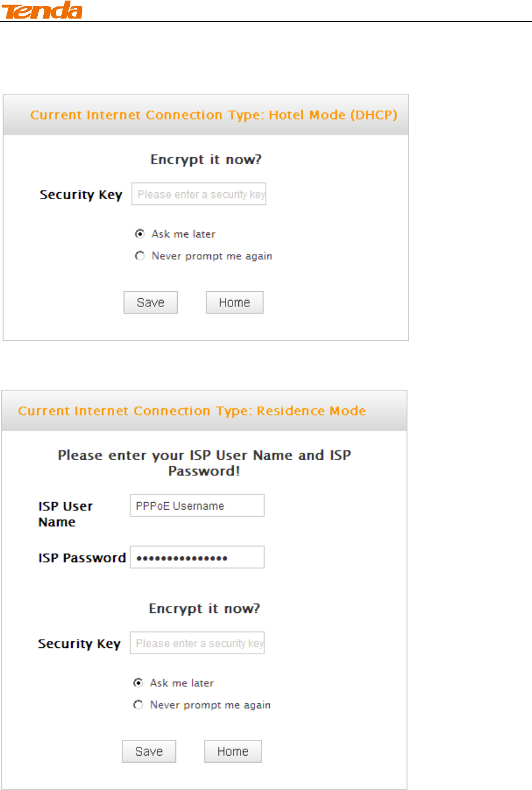Choose Never prompt me again in Hotel Mode panel
The image size is (532, 790).
tap(140, 256)
